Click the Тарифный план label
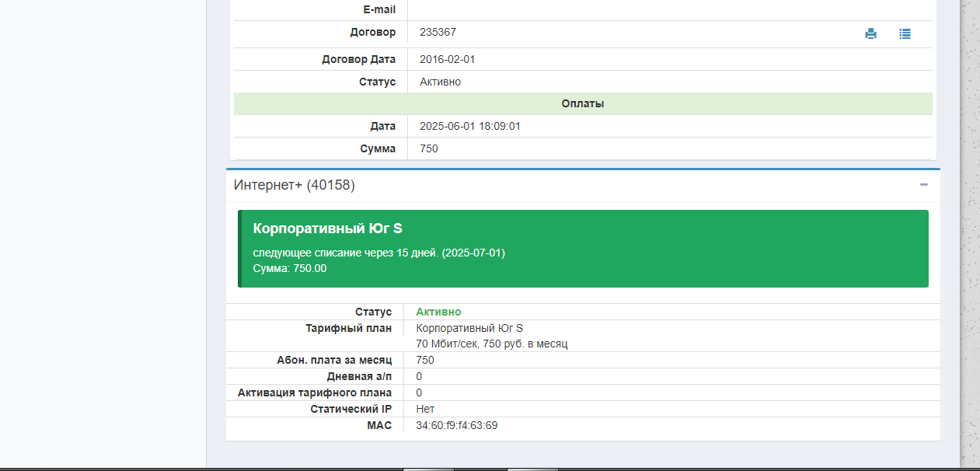This screenshot has height=471, width=980. 349,328
